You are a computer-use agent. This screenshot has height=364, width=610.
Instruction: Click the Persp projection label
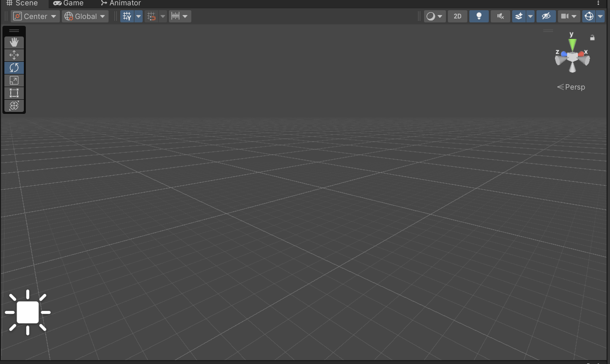coord(572,87)
